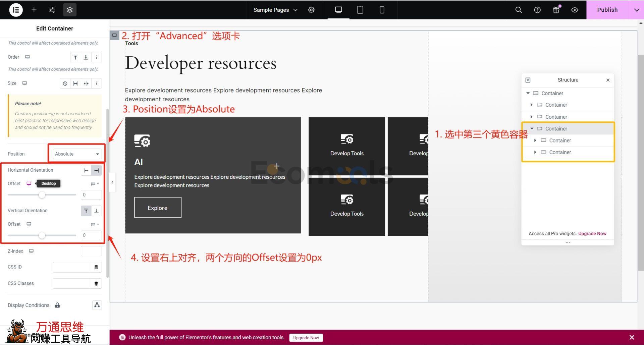This screenshot has width=644, height=345.
Task: Click the Elementor logo icon
Action: click(x=16, y=10)
